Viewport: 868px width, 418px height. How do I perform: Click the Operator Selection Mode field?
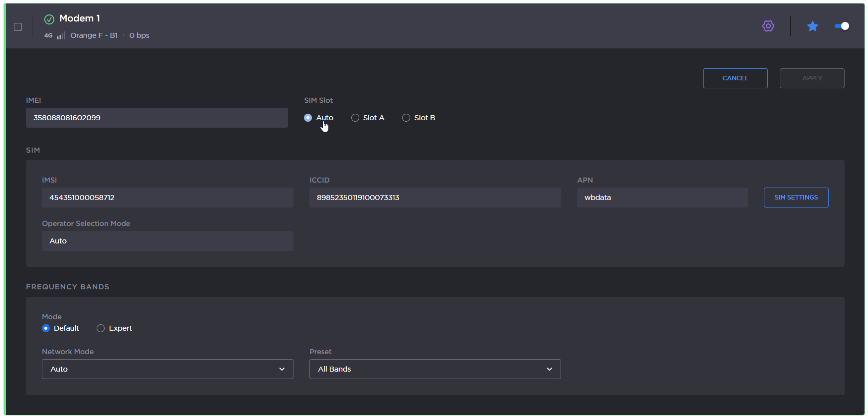[167, 241]
